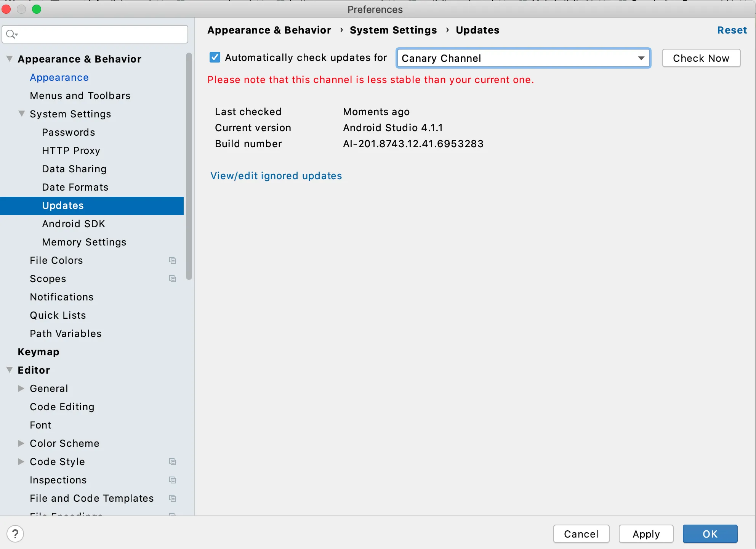Click project-level icon beside Code Style

[173, 462]
